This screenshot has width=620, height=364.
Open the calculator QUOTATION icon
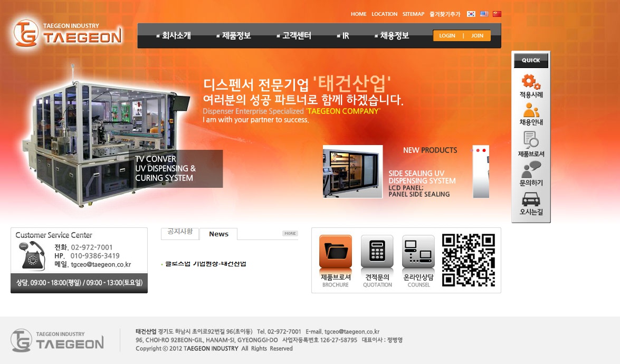pos(377,252)
